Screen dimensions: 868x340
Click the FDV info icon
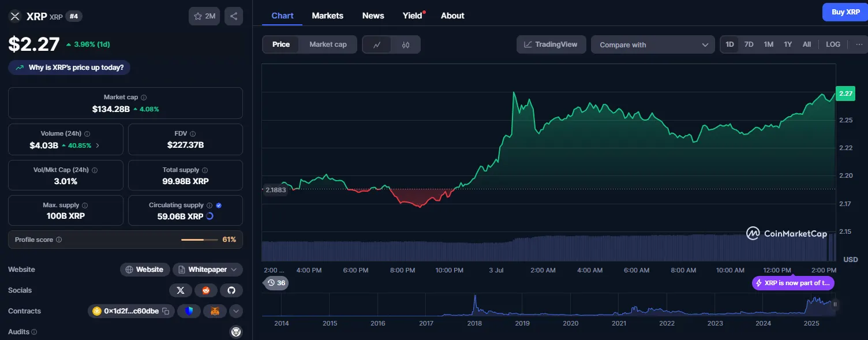193,133
